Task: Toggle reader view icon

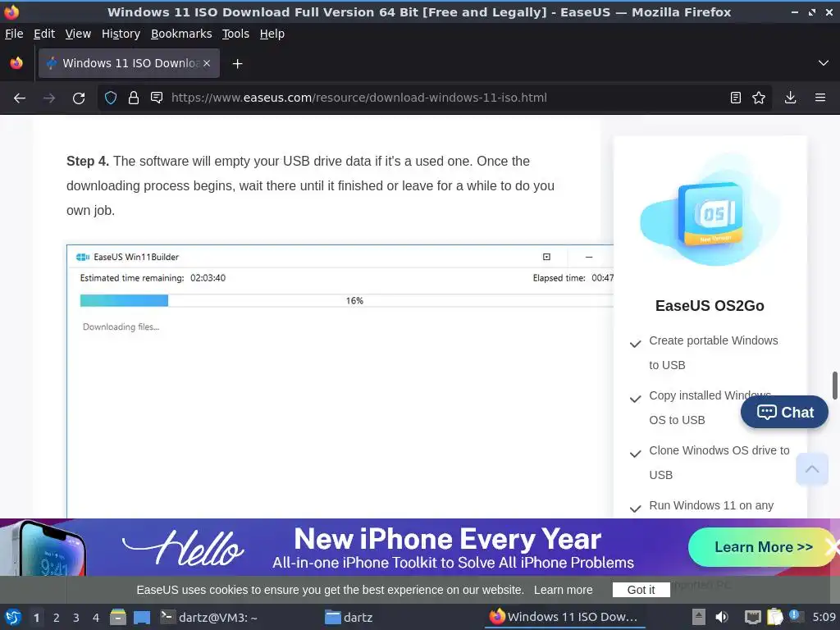Action: click(x=736, y=98)
